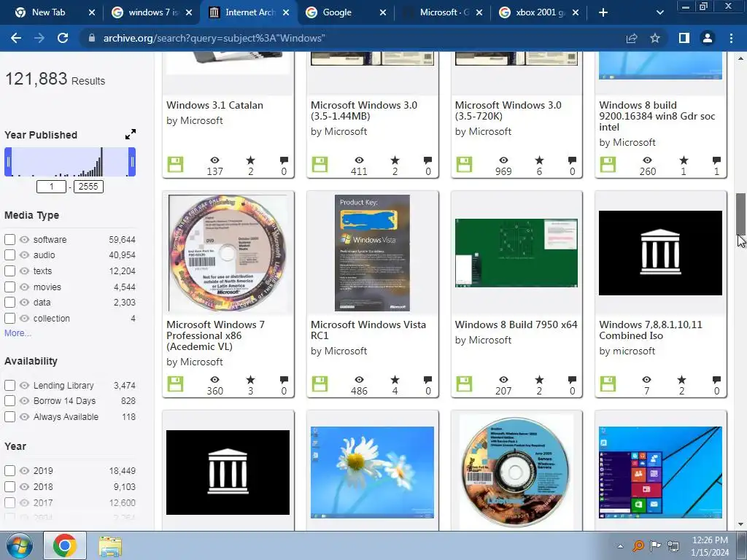Open the Chrome profile avatar
This screenshot has width=747, height=560.
click(x=708, y=38)
